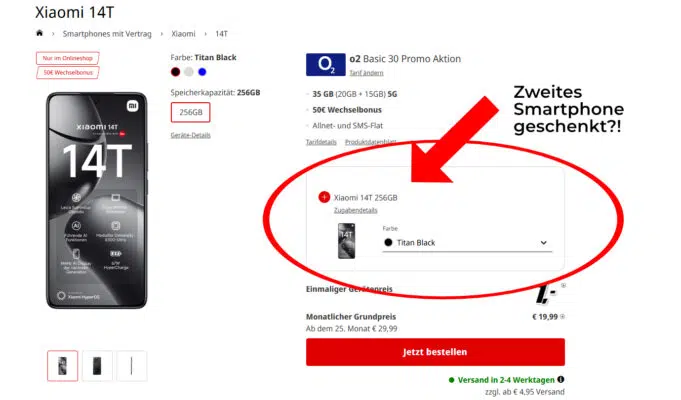Go to the home page icon in breadcrumb

click(40, 33)
